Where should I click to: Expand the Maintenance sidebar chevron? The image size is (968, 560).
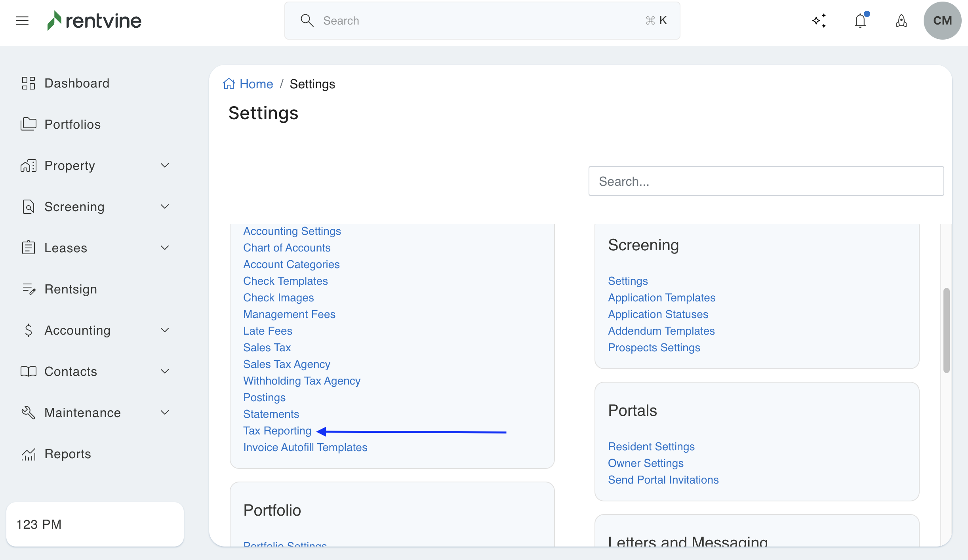[165, 413]
